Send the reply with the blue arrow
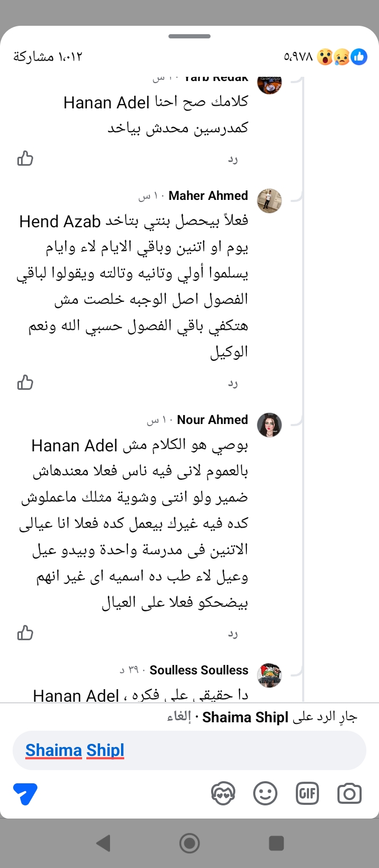Screen dimensions: 379x868 [25, 793]
